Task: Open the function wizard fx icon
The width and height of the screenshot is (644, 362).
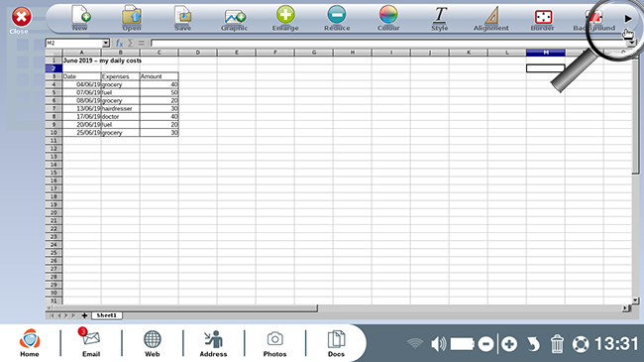Action: (x=119, y=43)
